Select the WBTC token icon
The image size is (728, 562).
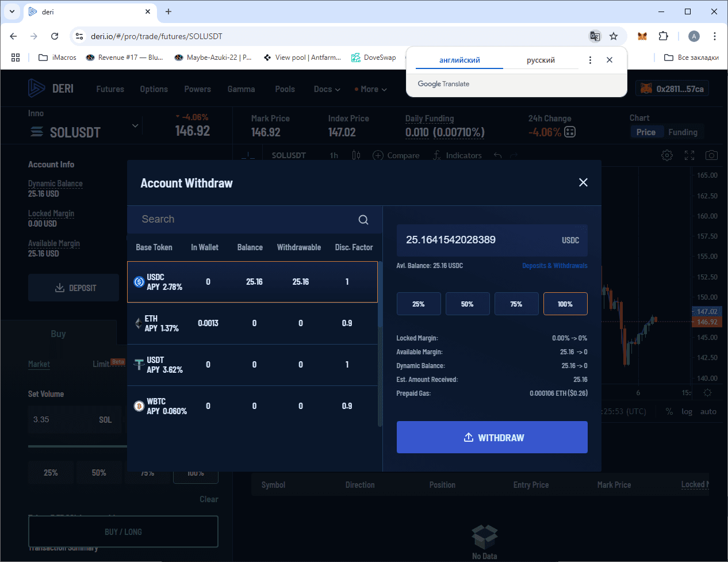pyautogui.click(x=139, y=406)
